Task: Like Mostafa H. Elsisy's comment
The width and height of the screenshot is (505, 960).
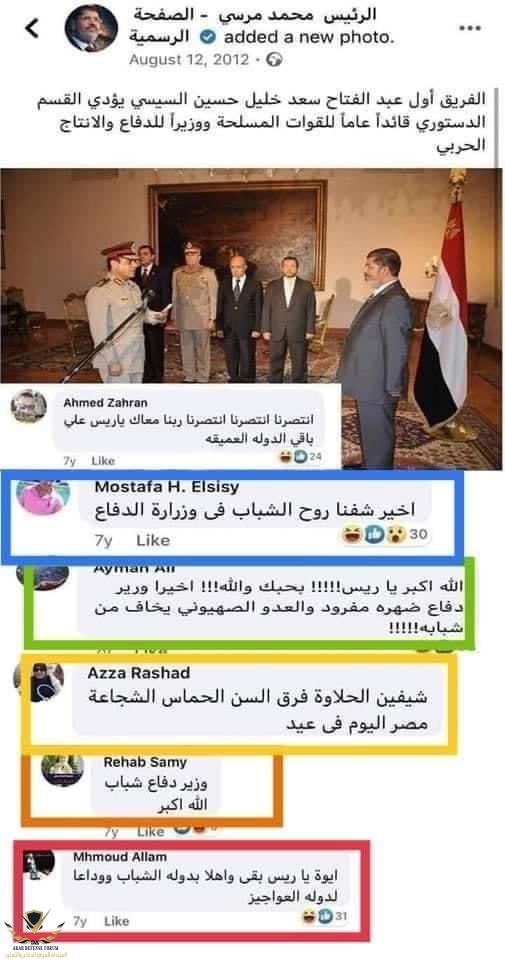Action: [x=153, y=540]
